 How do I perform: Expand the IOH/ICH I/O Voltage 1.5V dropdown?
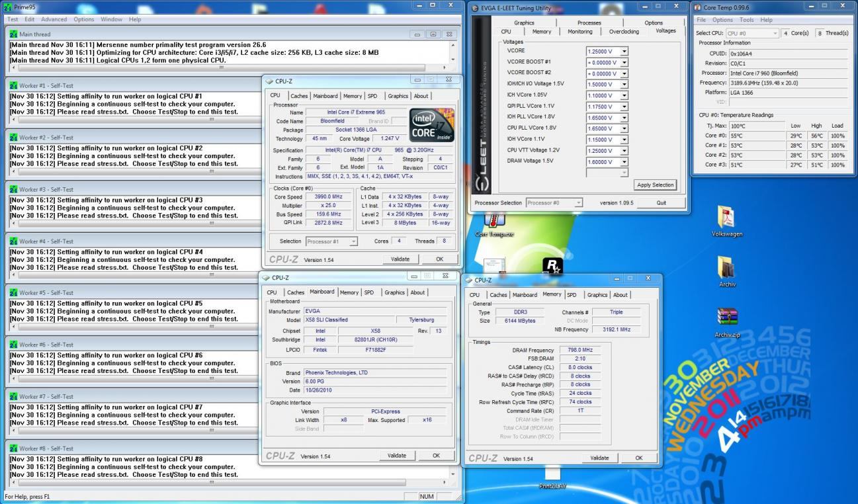pyautogui.click(x=624, y=84)
